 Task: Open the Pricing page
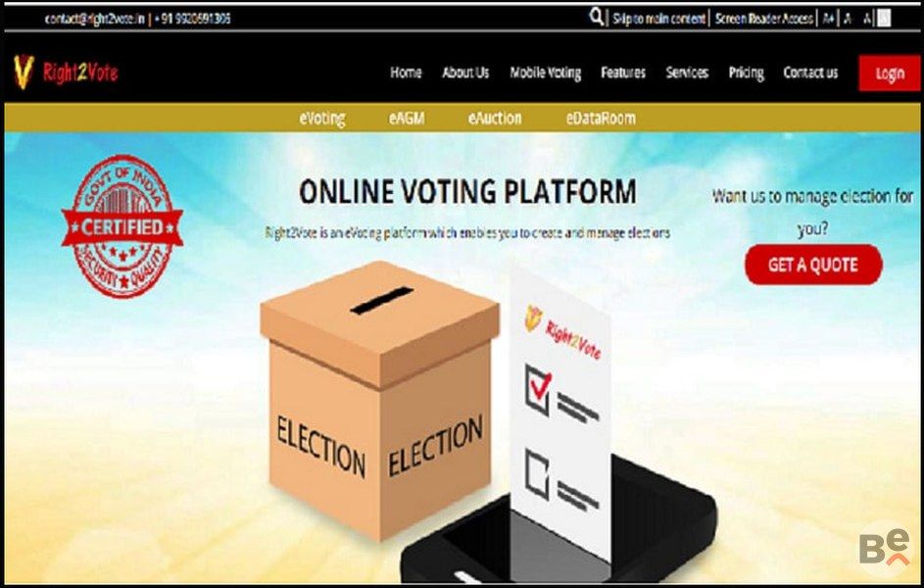(x=746, y=73)
